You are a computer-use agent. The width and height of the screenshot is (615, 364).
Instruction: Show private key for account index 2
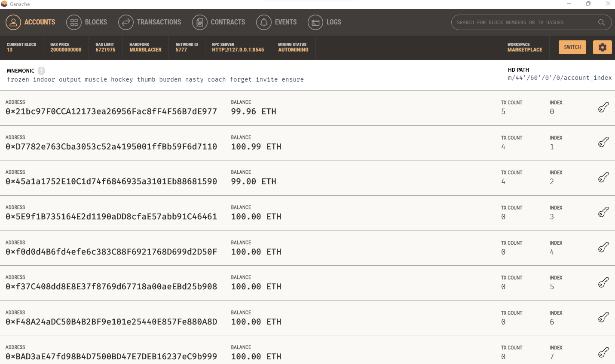603,177
